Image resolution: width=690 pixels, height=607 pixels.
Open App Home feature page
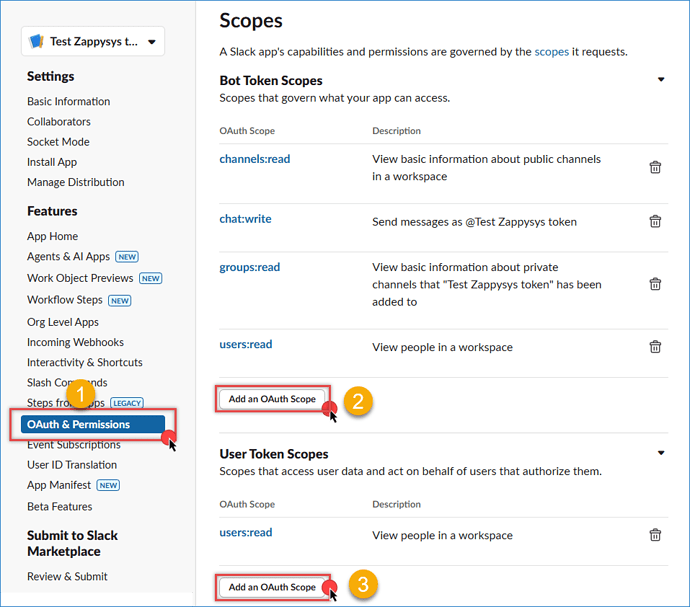52,236
